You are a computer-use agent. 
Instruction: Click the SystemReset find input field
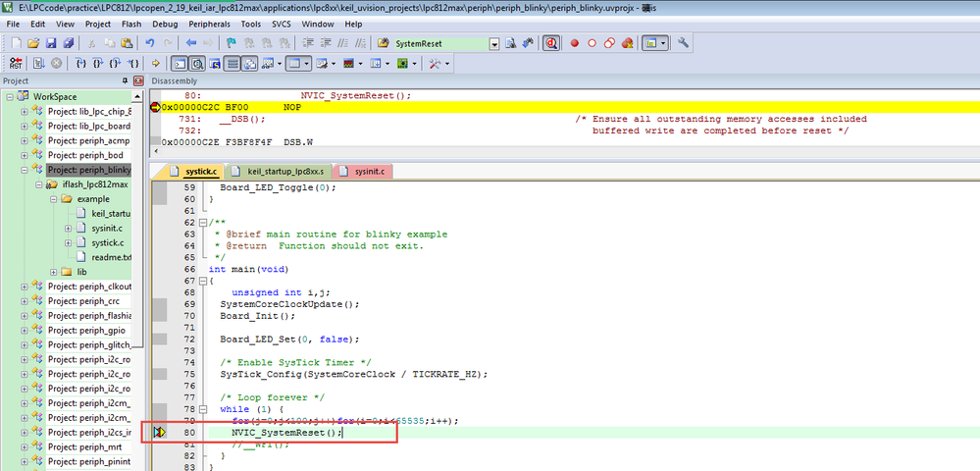pyautogui.click(x=440, y=43)
